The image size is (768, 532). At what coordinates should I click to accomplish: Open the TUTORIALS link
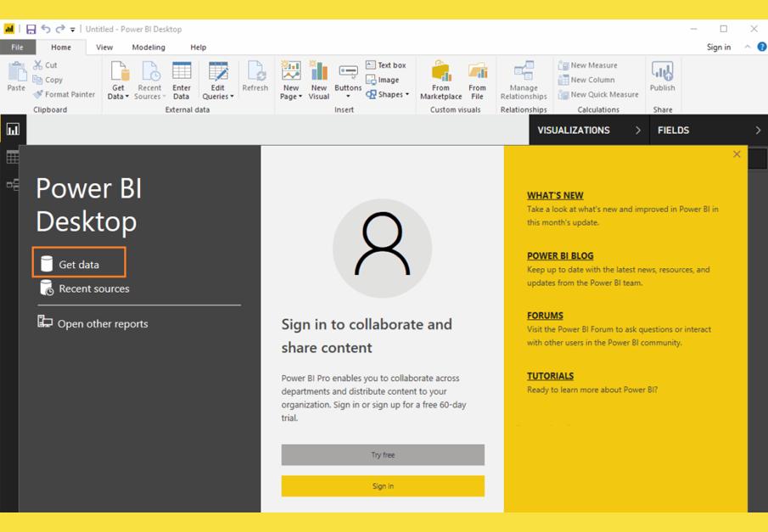550,376
